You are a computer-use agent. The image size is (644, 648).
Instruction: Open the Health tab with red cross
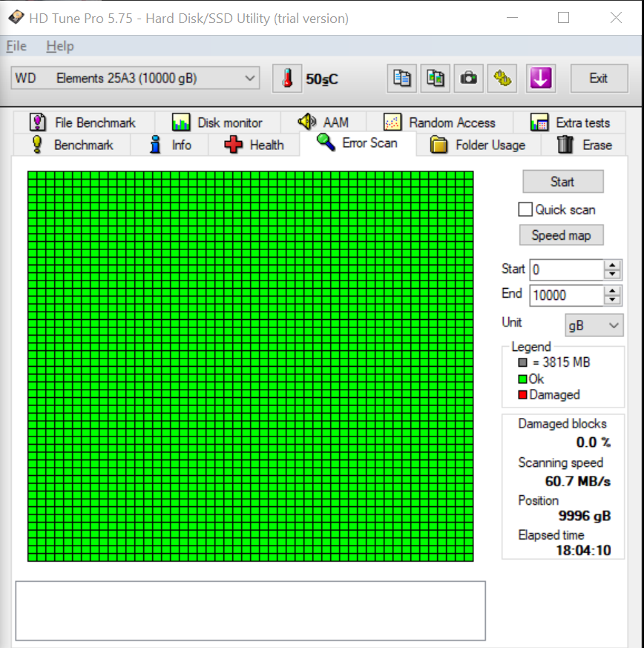tap(254, 145)
